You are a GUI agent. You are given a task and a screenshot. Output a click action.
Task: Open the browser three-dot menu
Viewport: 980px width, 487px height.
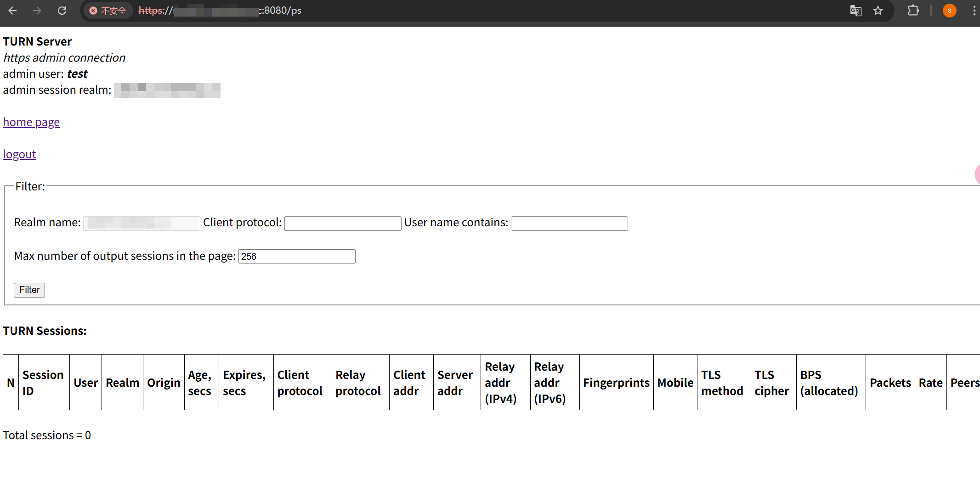point(974,11)
